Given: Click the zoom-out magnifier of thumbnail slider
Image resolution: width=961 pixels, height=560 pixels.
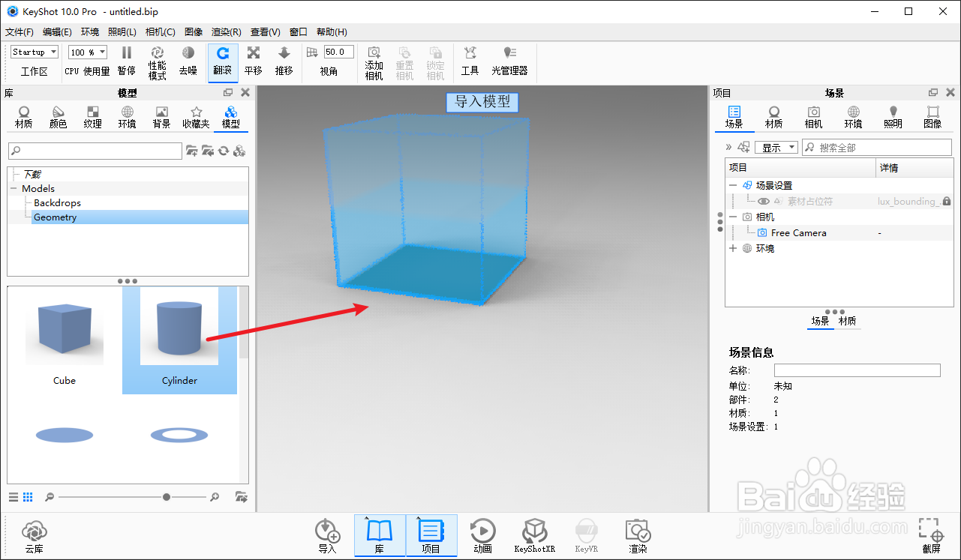Looking at the screenshot, I should 50,497.
